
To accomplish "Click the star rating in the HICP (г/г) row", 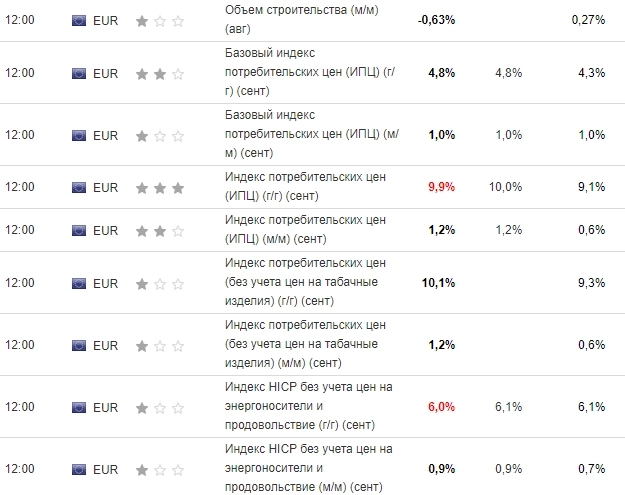I will point(159,407).
